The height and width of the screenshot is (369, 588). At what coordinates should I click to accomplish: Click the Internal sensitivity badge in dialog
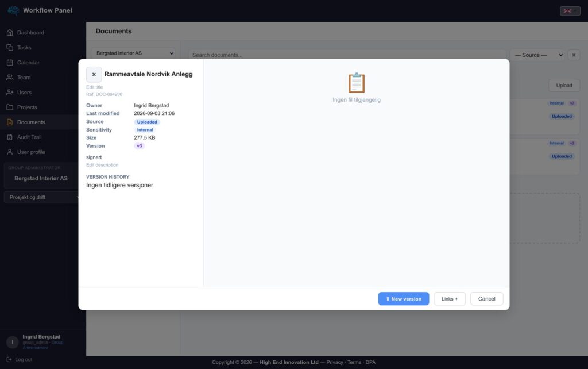click(x=145, y=130)
